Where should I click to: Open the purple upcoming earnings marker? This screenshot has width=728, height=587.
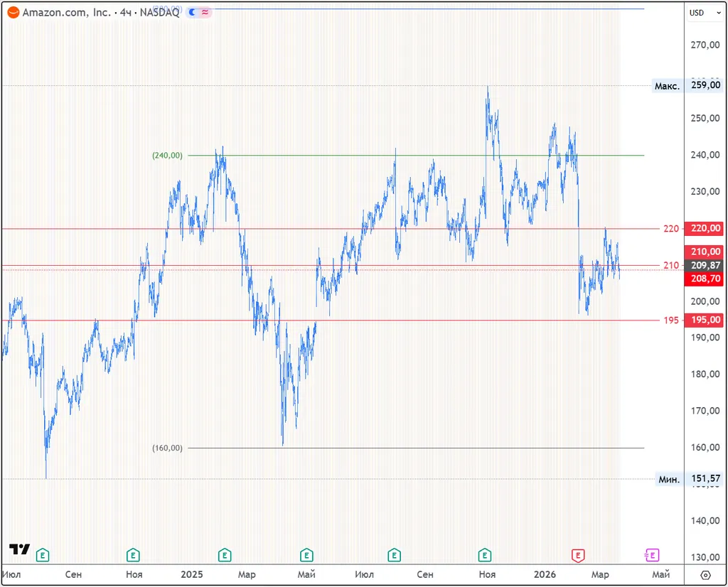click(x=651, y=554)
